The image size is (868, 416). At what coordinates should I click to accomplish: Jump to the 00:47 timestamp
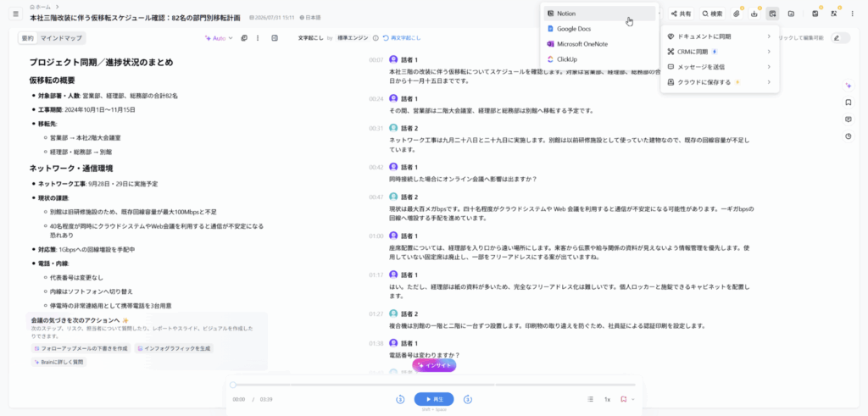point(376,197)
